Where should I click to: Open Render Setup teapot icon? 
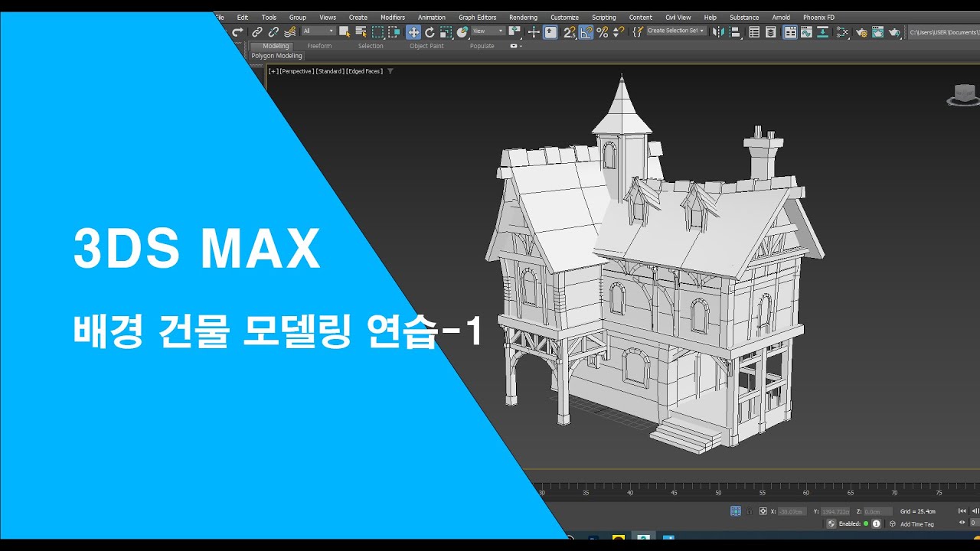point(861,32)
